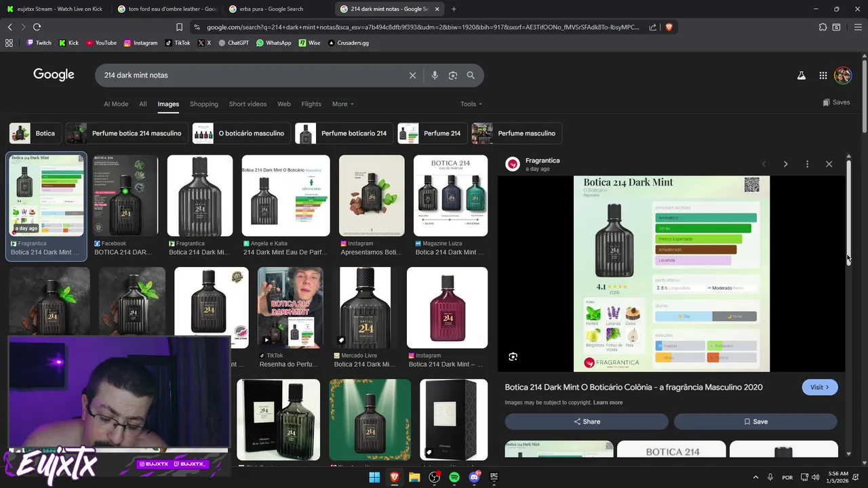Switch to the tom ford browser tab
868x488 pixels.
(x=166, y=9)
